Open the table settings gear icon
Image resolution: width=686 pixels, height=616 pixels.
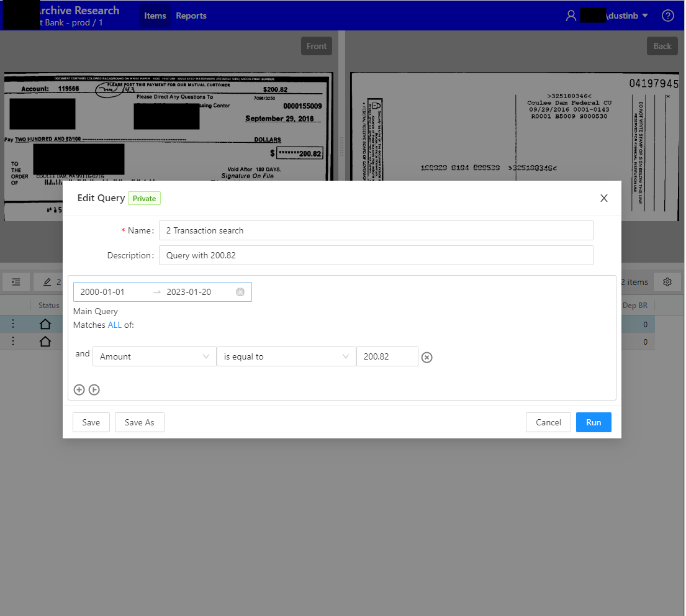click(x=667, y=281)
